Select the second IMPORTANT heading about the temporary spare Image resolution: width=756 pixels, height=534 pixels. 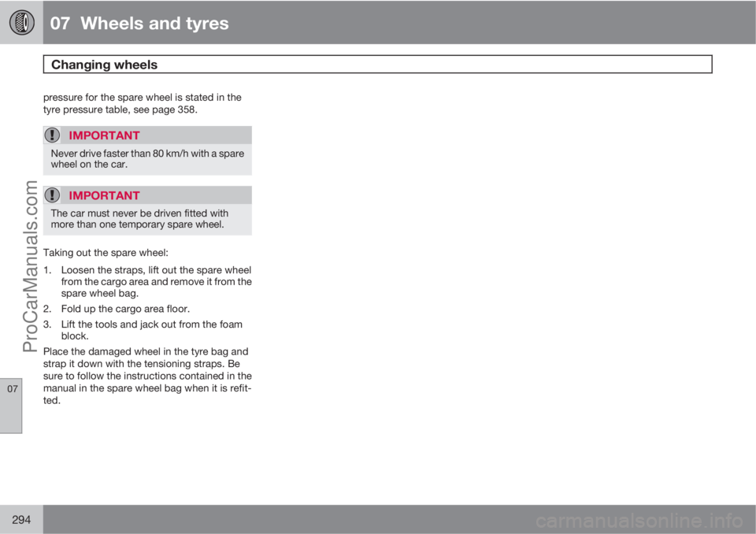104,195
